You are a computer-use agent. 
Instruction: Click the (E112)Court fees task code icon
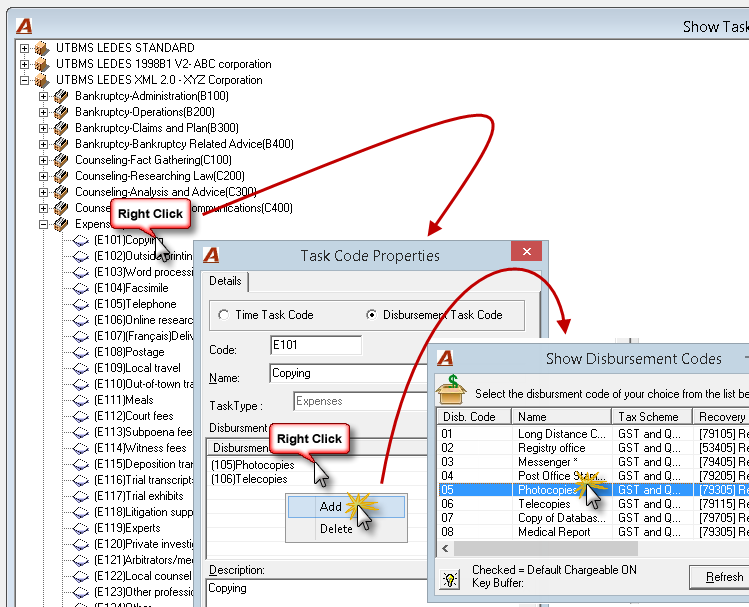point(81,416)
